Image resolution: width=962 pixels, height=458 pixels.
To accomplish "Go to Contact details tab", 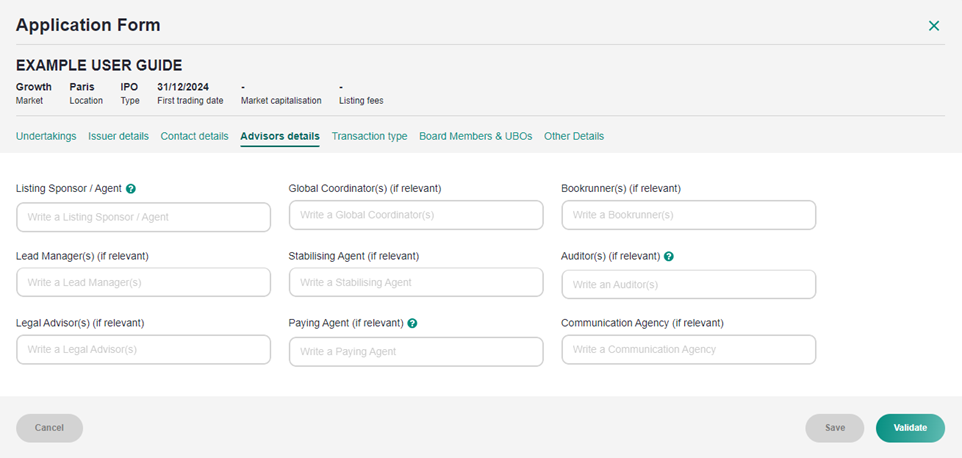I will coord(194,136).
